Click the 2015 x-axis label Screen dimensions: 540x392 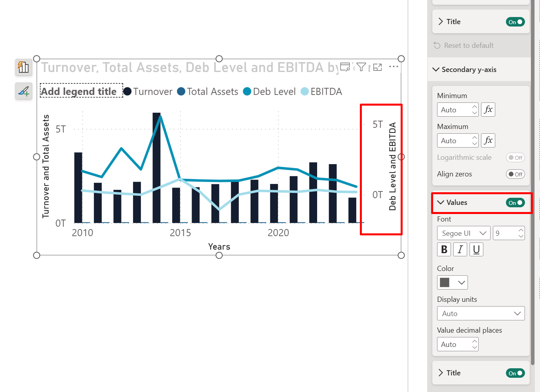[x=180, y=233]
